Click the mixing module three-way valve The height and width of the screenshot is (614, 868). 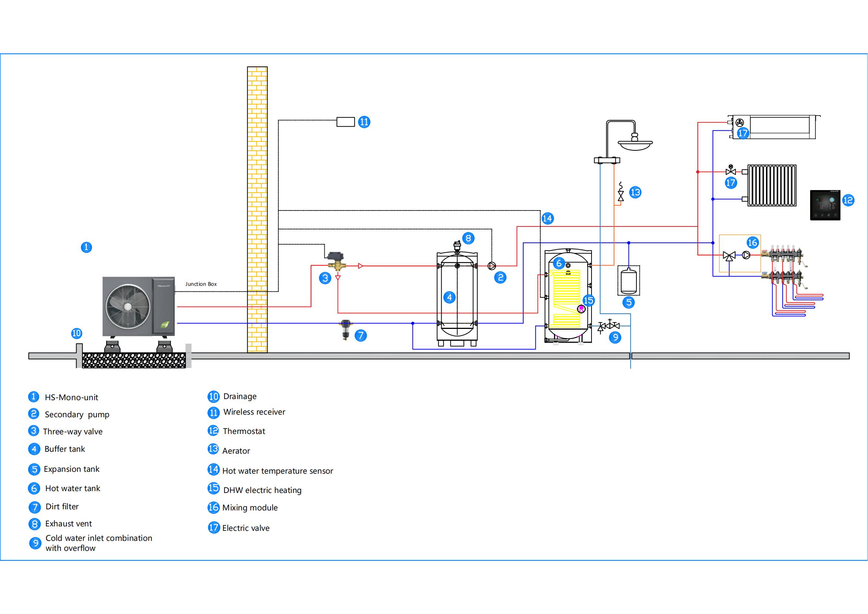point(729,256)
